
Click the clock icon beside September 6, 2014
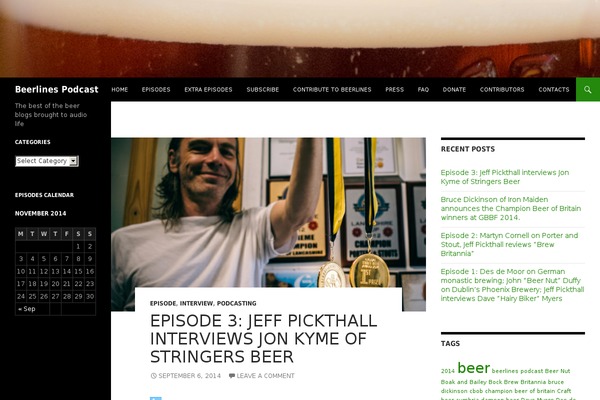point(153,376)
